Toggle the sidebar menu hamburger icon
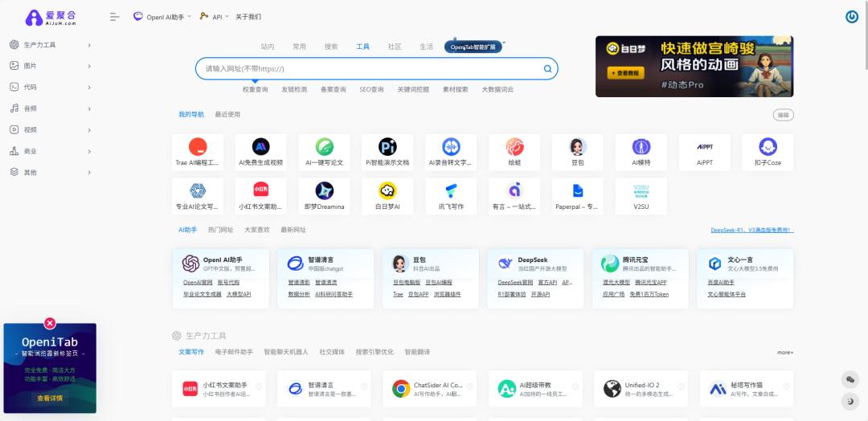 click(x=115, y=17)
